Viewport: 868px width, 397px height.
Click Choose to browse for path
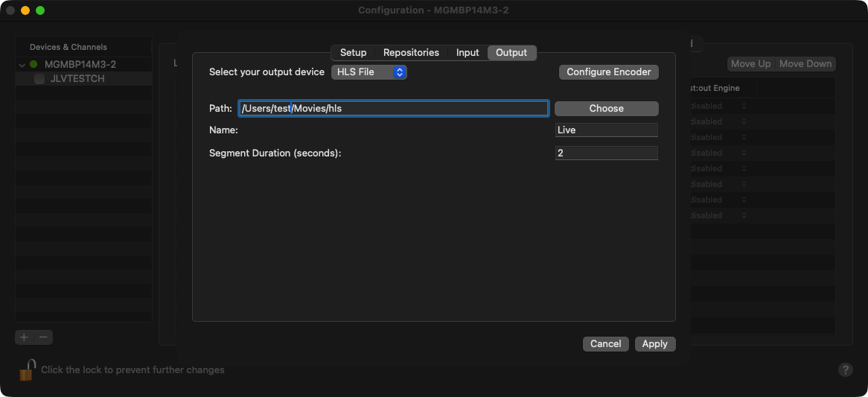(x=606, y=109)
